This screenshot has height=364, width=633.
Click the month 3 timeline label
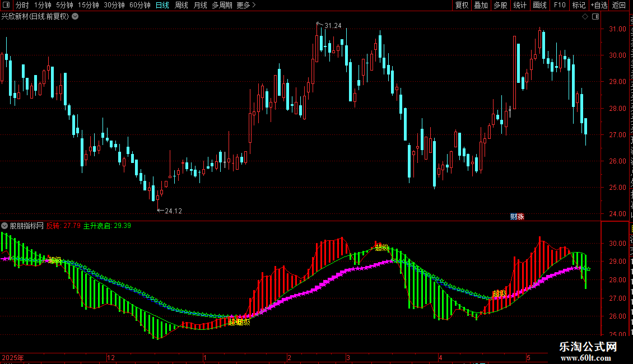[x=348, y=357]
